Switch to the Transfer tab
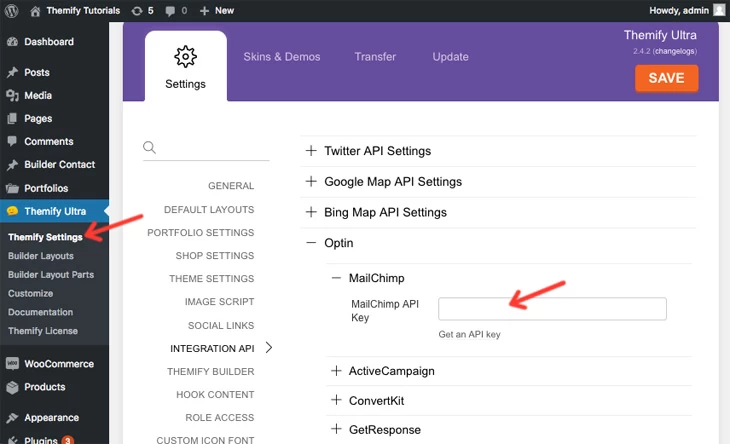This screenshot has width=730, height=444. pyautogui.click(x=375, y=57)
